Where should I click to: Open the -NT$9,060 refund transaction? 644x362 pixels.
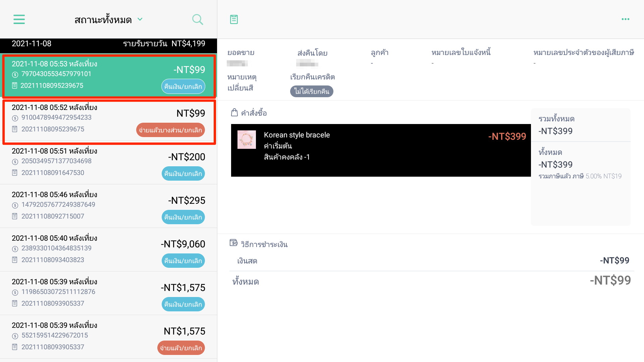(108, 250)
